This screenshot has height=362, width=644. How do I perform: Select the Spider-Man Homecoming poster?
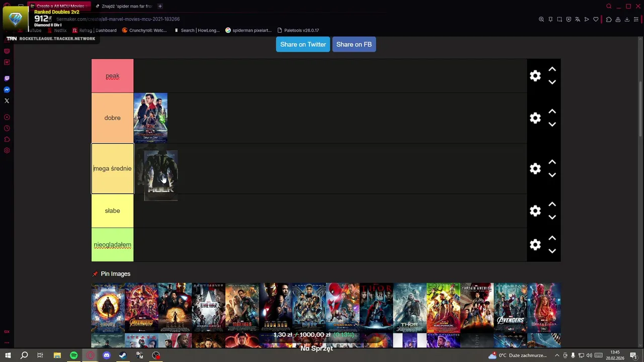tap(343, 308)
